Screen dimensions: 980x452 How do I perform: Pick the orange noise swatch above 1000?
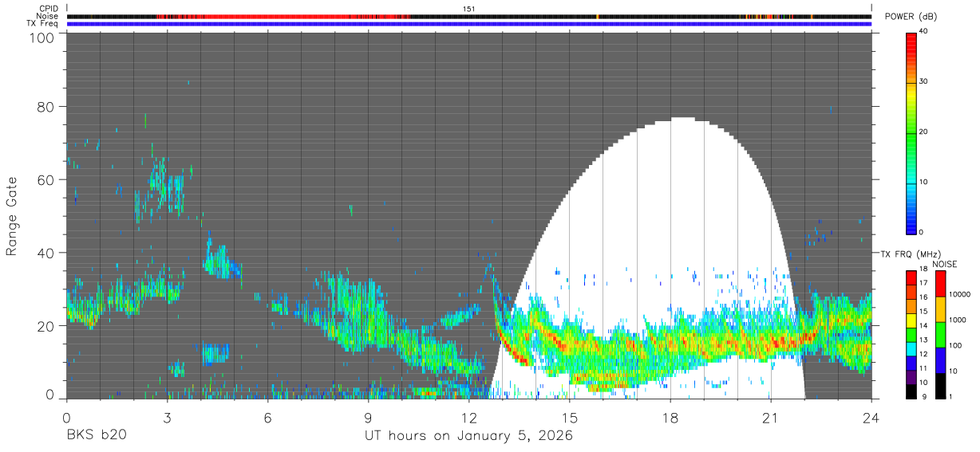tap(940, 309)
